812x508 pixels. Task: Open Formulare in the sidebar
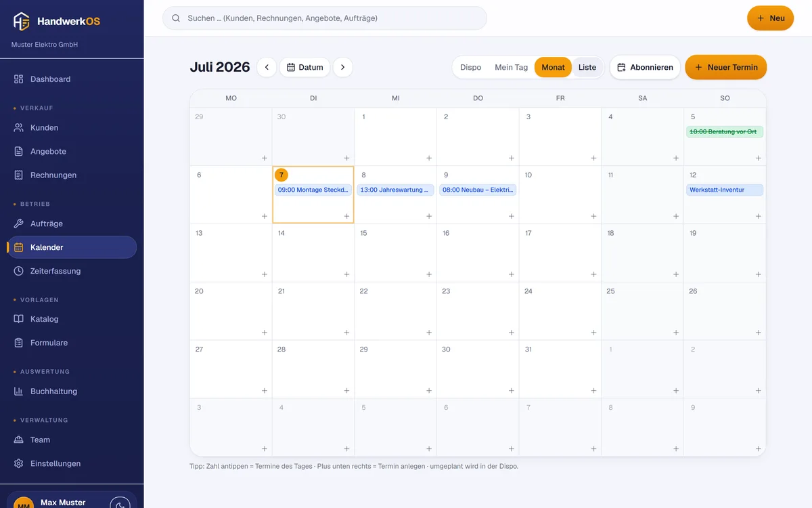tap(72, 343)
